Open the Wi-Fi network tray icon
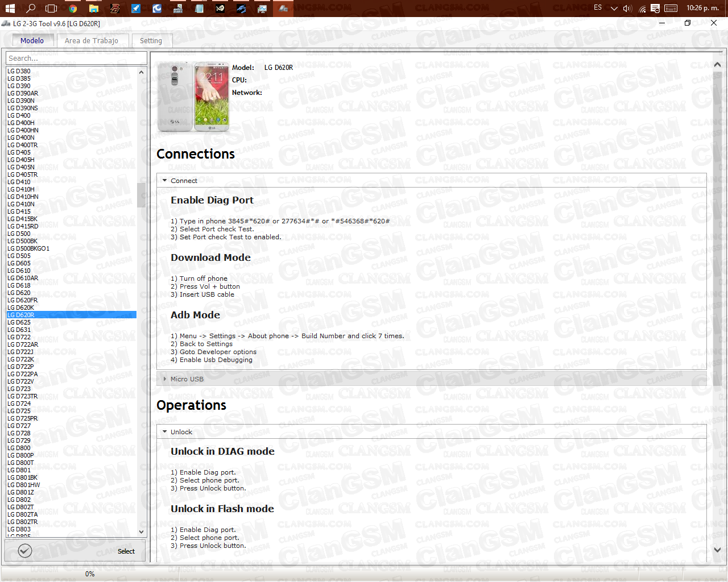The width and height of the screenshot is (728, 582). [x=642, y=8]
